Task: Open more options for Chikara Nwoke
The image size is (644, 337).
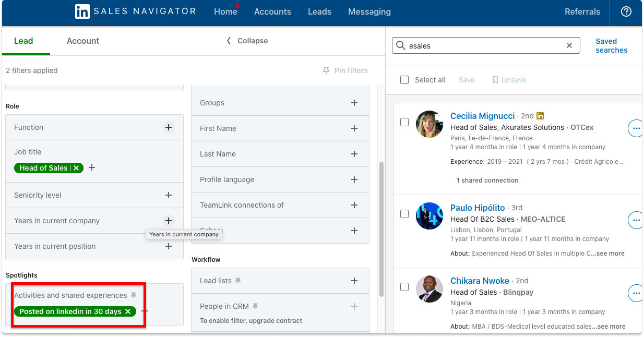Action: point(636,293)
